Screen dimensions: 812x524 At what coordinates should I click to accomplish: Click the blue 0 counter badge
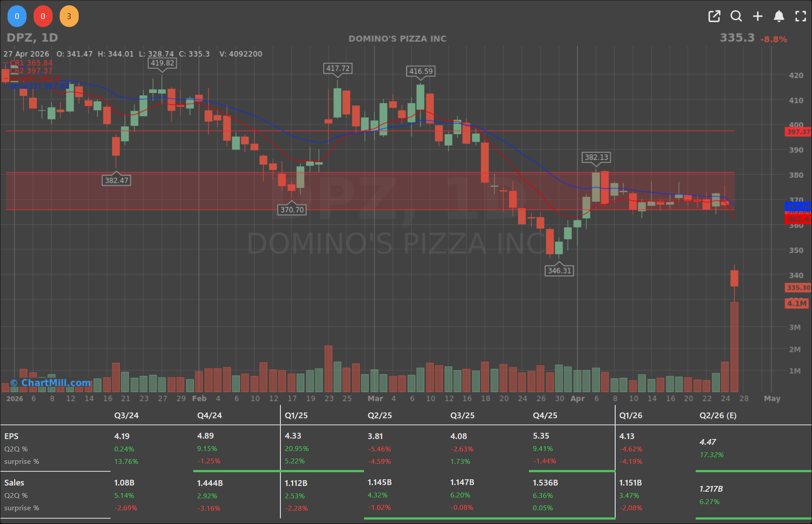pos(17,16)
